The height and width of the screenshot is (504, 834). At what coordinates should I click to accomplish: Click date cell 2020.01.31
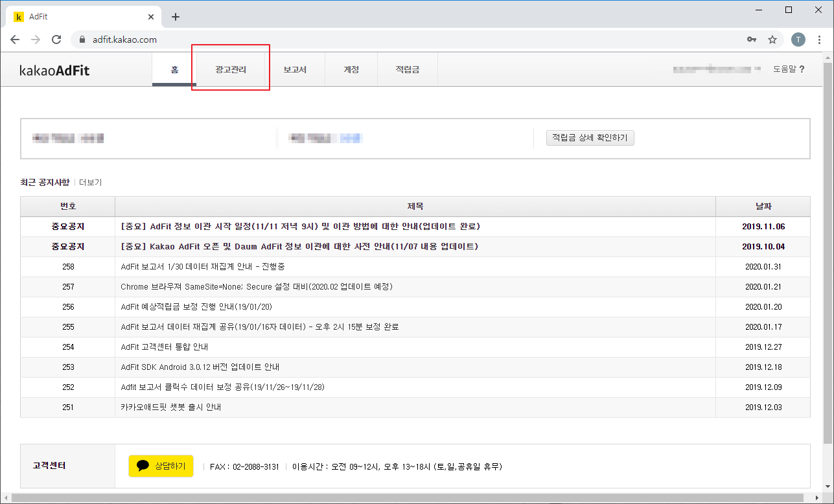(x=763, y=267)
